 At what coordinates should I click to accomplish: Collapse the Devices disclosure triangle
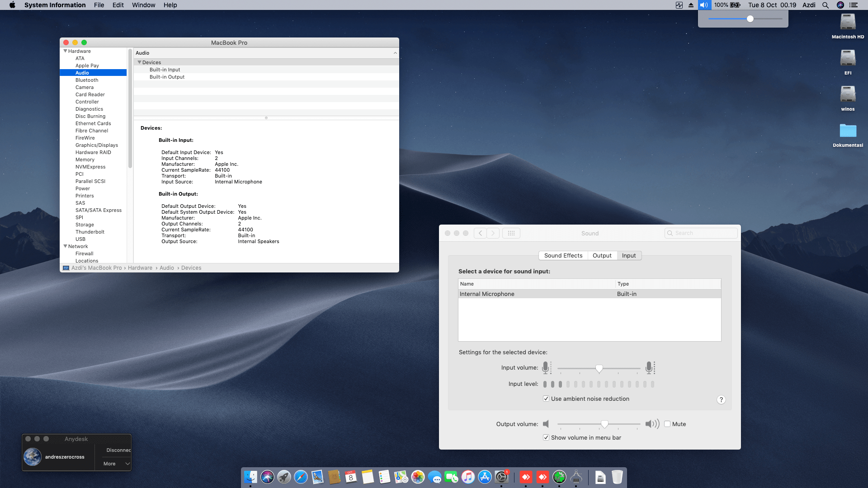(x=139, y=62)
